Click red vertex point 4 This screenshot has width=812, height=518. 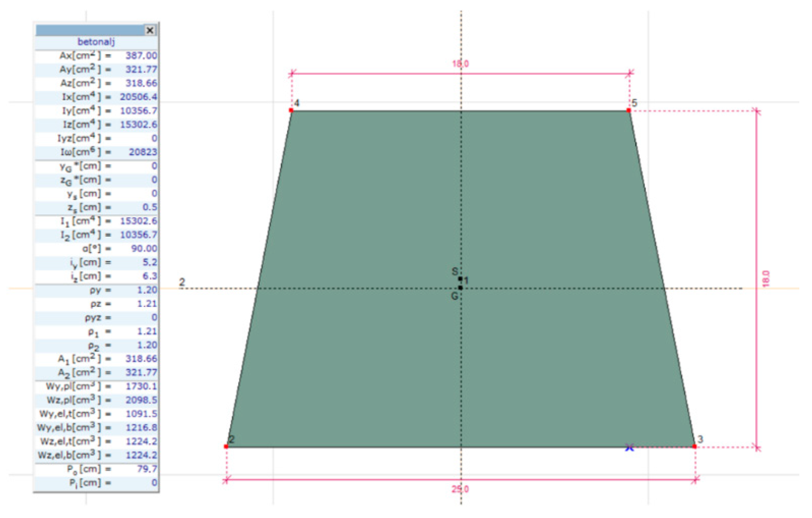click(291, 110)
